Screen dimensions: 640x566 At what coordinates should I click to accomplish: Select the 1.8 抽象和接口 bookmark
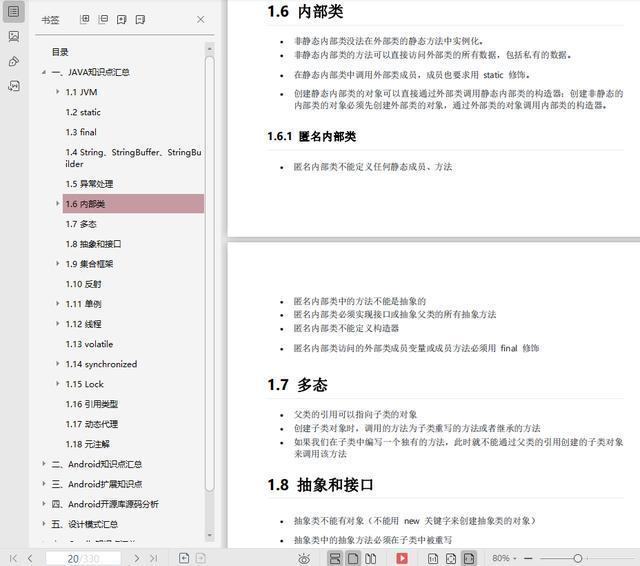(x=93, y=244)
